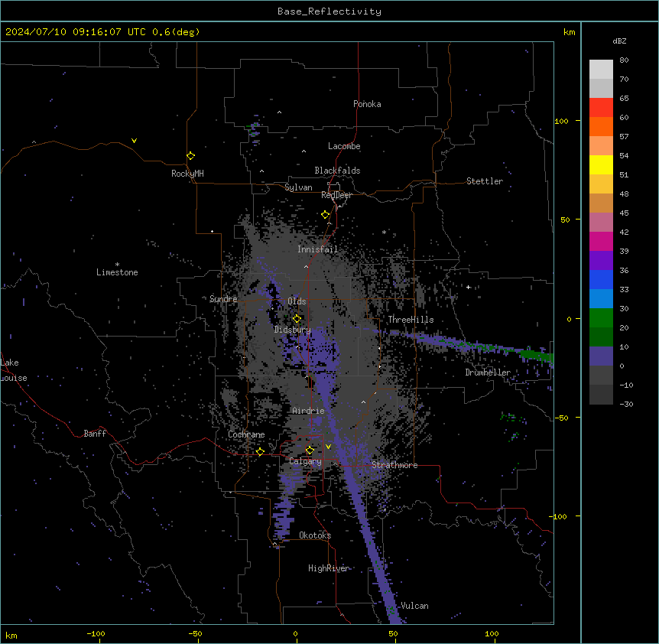Pick the red 60-65 dBZ legend swatch
Image resolution: width=659 pixels, height=644 pixels.
(x=601, y=108)
